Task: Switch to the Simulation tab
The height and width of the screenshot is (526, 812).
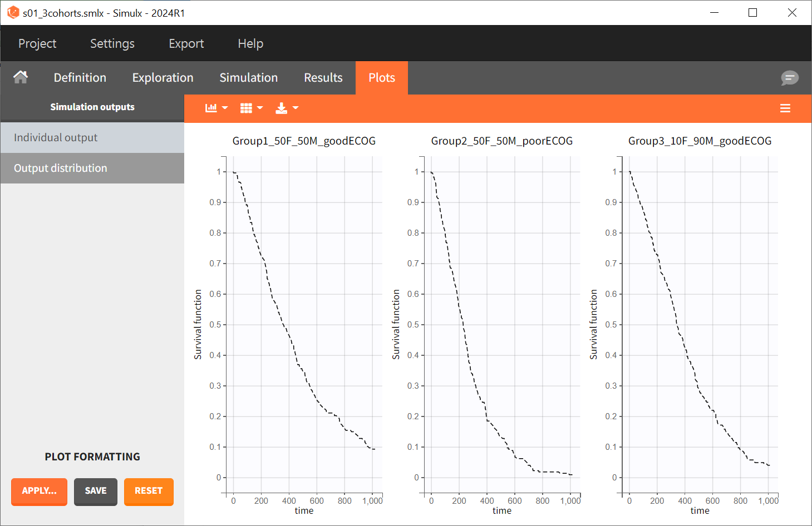Action: [248, 78]
